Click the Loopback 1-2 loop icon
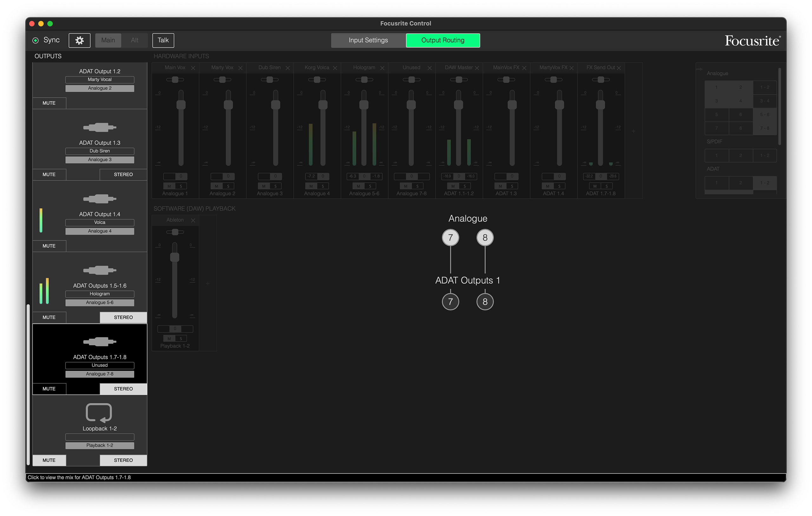Image resolution: width=812 pixels, height=516 pixels. tap(99, 413)
